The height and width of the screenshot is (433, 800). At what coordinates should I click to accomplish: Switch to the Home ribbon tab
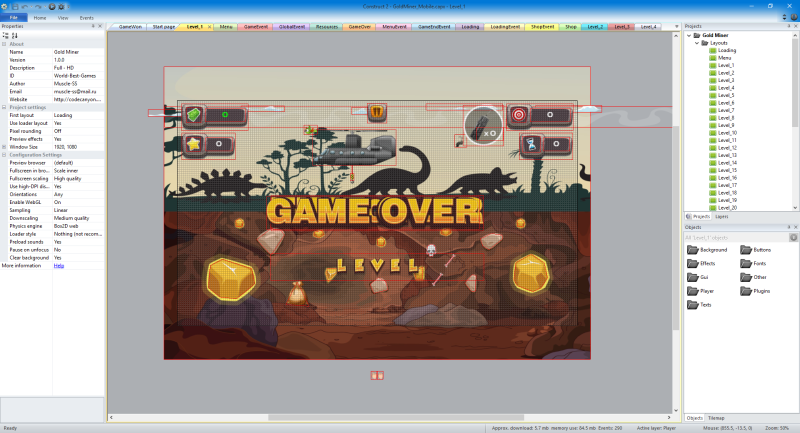40,18
